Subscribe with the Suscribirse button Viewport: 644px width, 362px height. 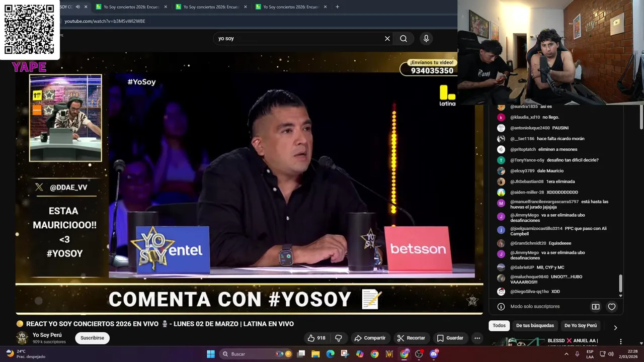pyautogui.click(x=93, y=338)
